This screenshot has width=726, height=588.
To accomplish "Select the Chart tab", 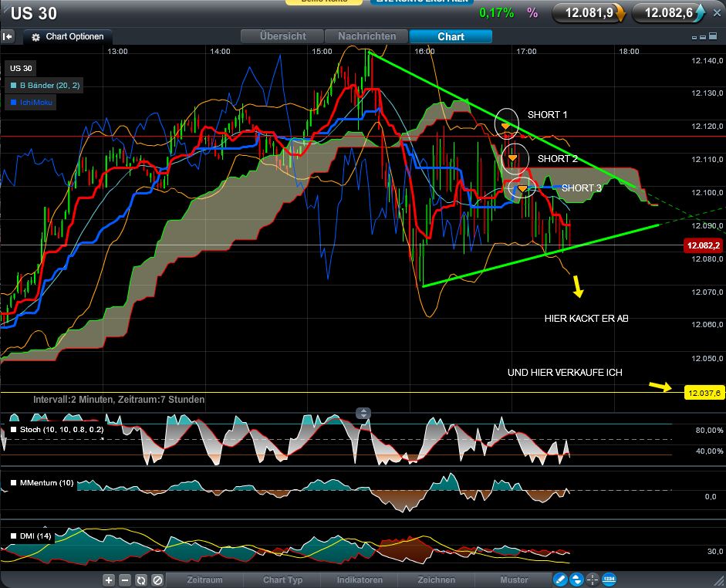I will [x=451, y=36].
